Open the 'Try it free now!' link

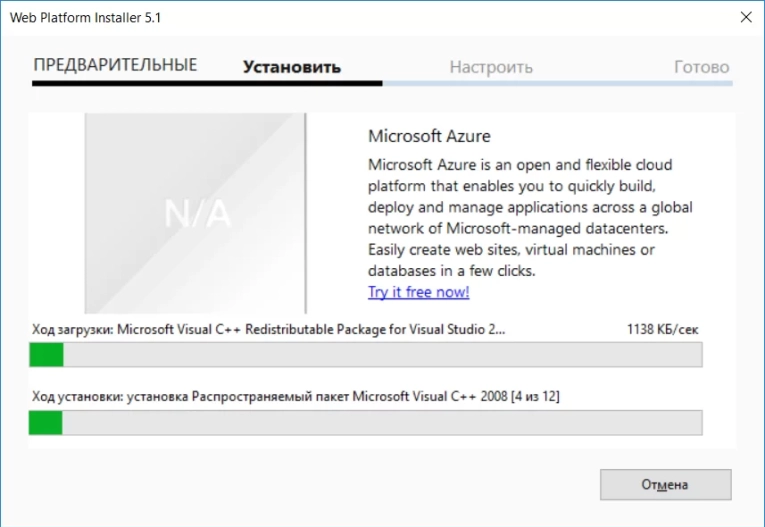419,292
